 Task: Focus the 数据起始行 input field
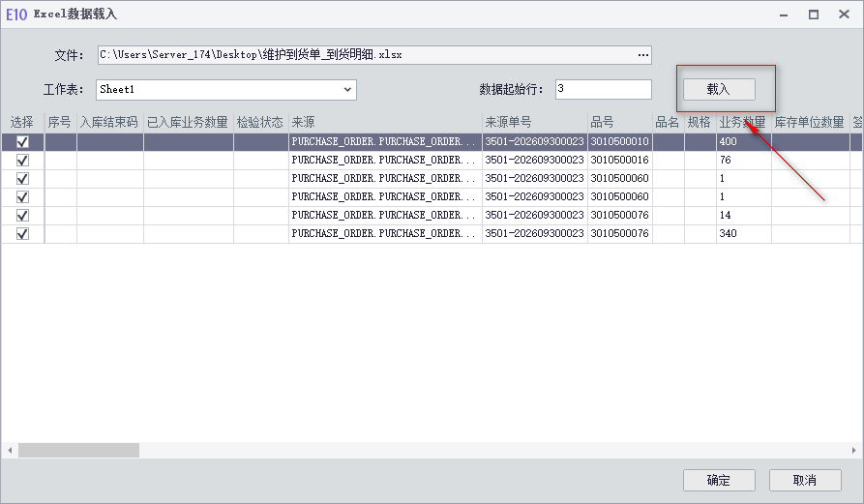[x=603, y=89]
